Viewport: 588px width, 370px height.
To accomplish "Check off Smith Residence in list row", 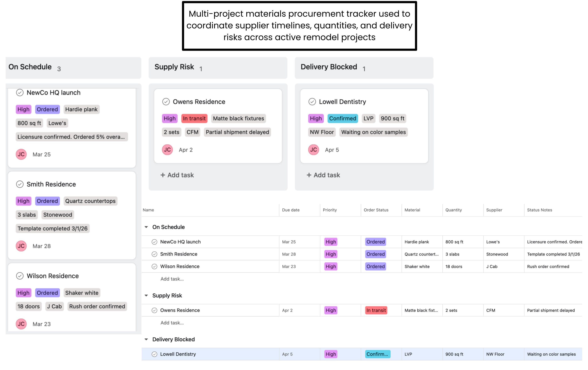I will coord(154,254).
